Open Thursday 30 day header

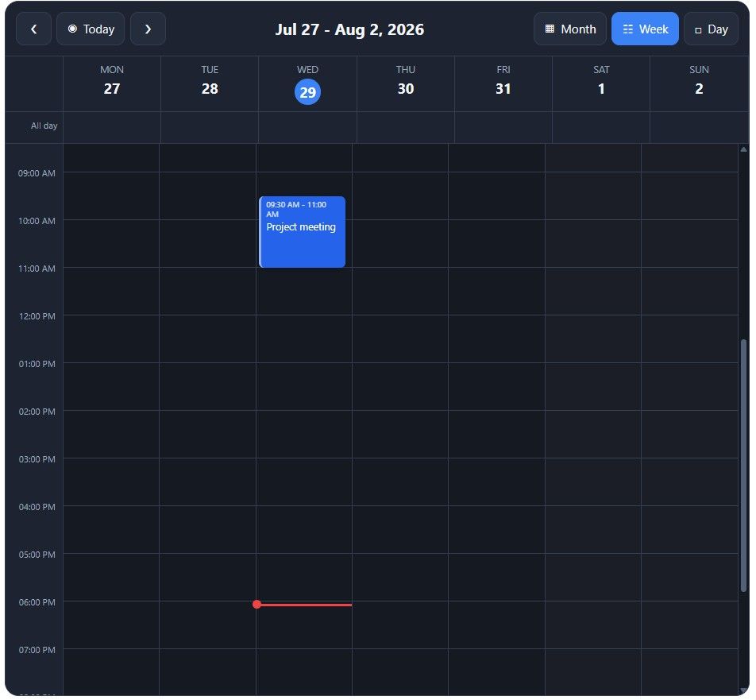406,84
